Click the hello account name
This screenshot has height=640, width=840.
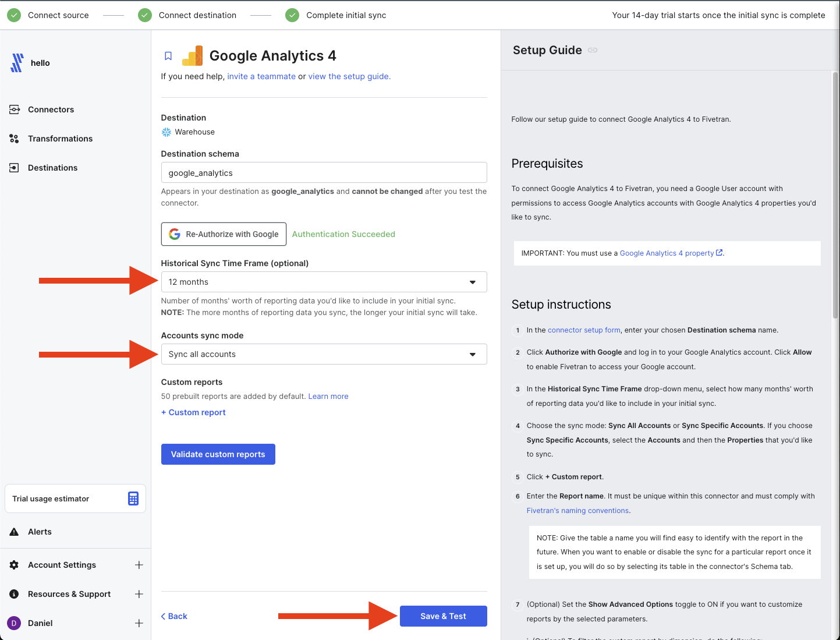pyautogui.click(x=40, y=63)
